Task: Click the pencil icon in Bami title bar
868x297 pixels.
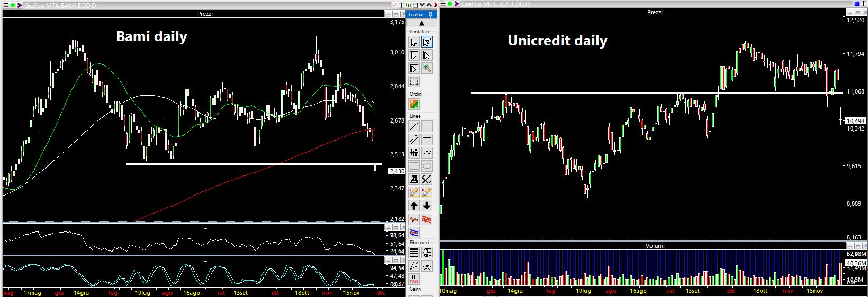Action: (395, 5)
